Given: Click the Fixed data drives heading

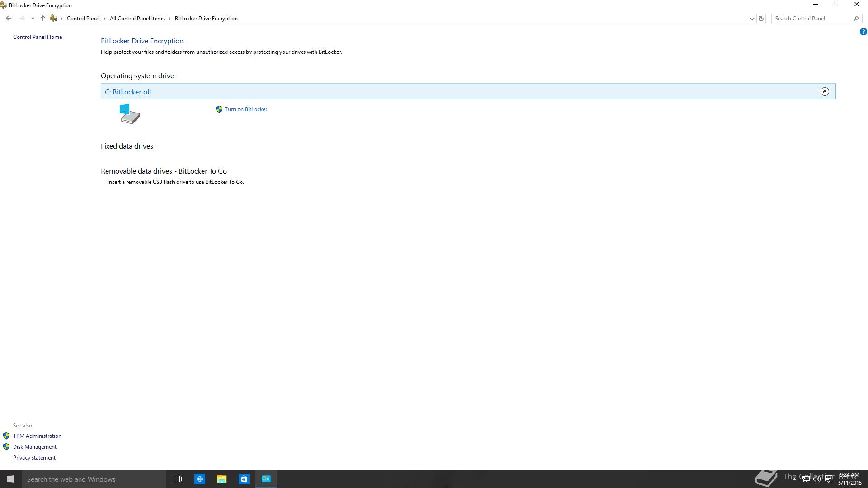Looking at the screenshot, I should (x=127, y=146).
